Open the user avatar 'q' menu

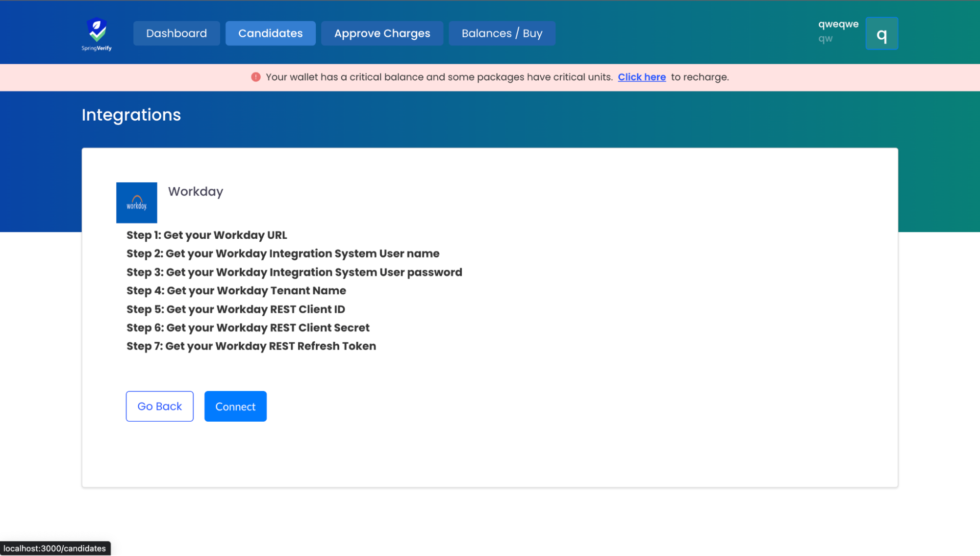(x=881, y=34)
